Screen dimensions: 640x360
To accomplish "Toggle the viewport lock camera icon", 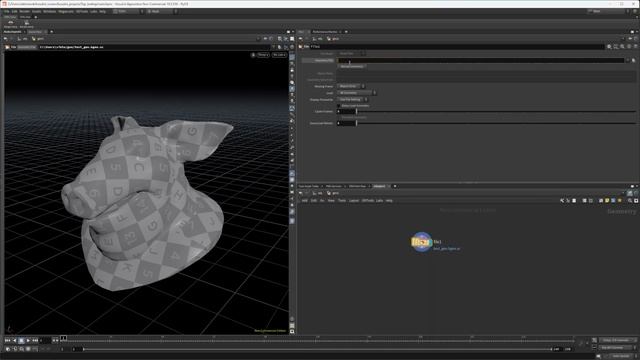I will click(253, 55).
